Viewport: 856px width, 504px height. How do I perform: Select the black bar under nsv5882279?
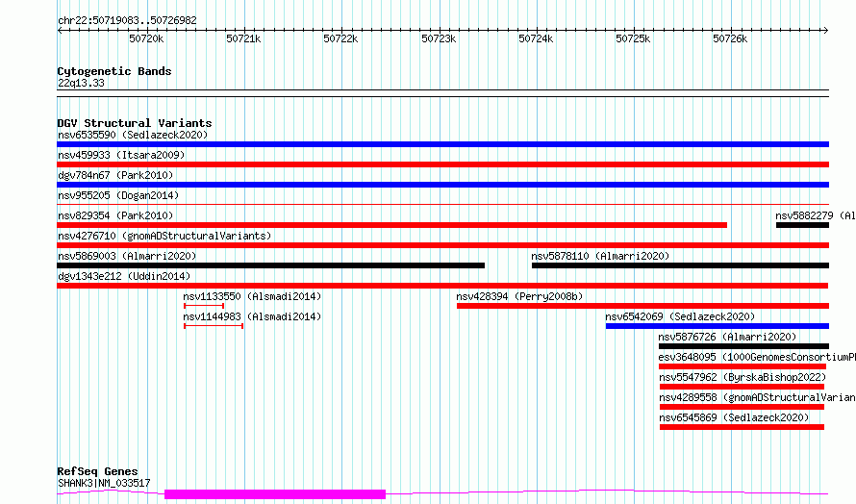tap(802, 225)
